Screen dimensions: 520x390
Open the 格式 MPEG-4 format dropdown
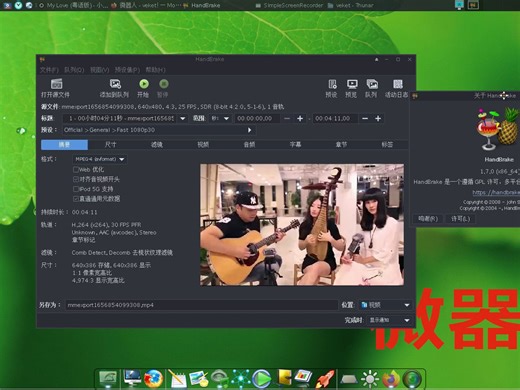100,159
